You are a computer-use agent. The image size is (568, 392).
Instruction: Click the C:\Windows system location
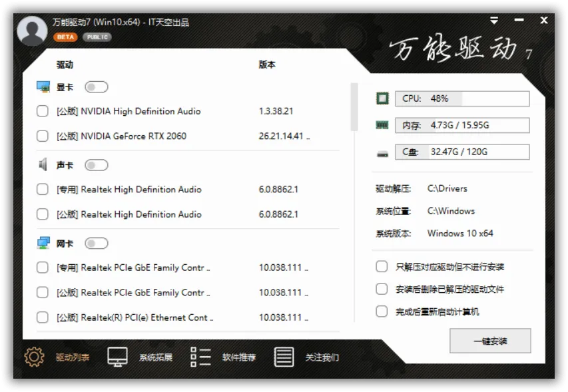click(x=451, y=211)
